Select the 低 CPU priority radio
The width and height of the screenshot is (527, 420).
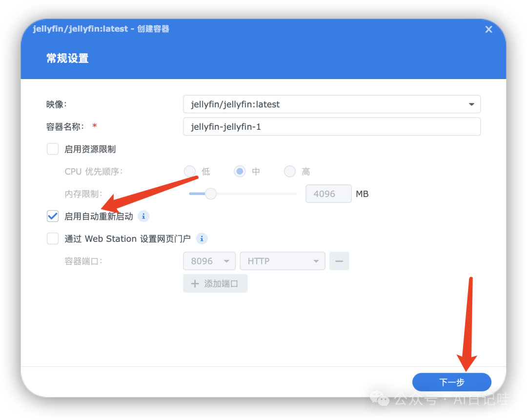[x=190, y=171]
